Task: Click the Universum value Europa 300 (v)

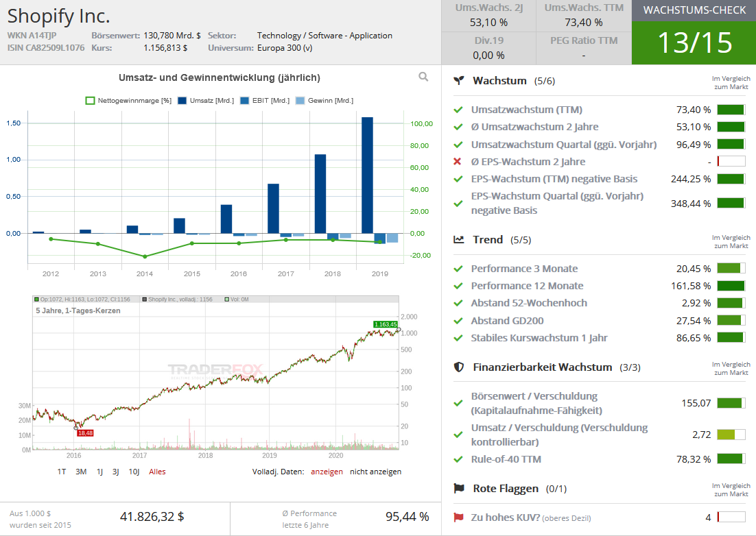Action: pos(285,48)
